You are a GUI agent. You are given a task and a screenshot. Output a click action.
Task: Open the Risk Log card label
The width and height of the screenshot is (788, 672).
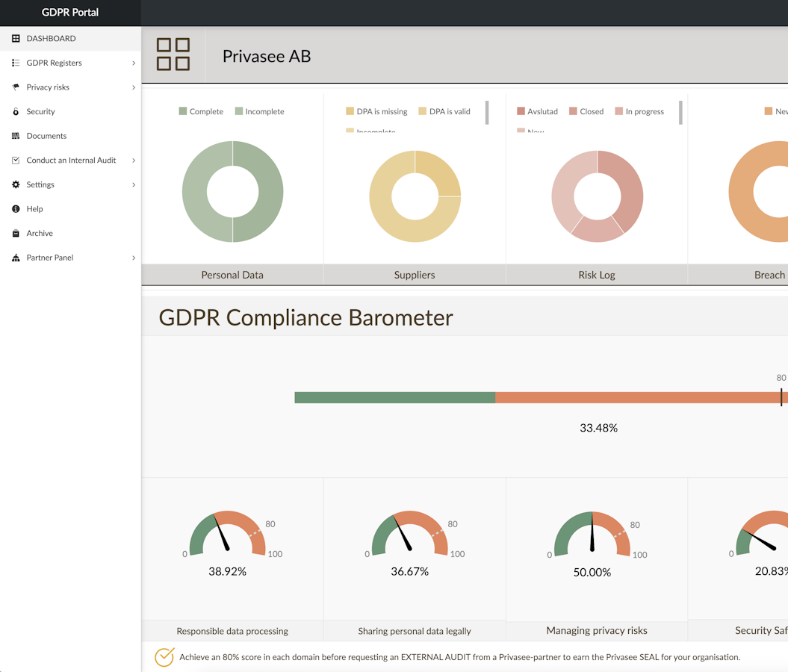596,275
